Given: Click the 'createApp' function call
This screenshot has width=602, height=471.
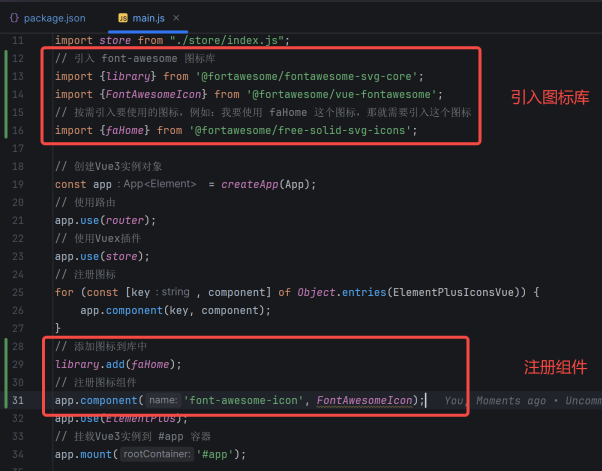Looking at the screenshot, I should coord(250,184).
